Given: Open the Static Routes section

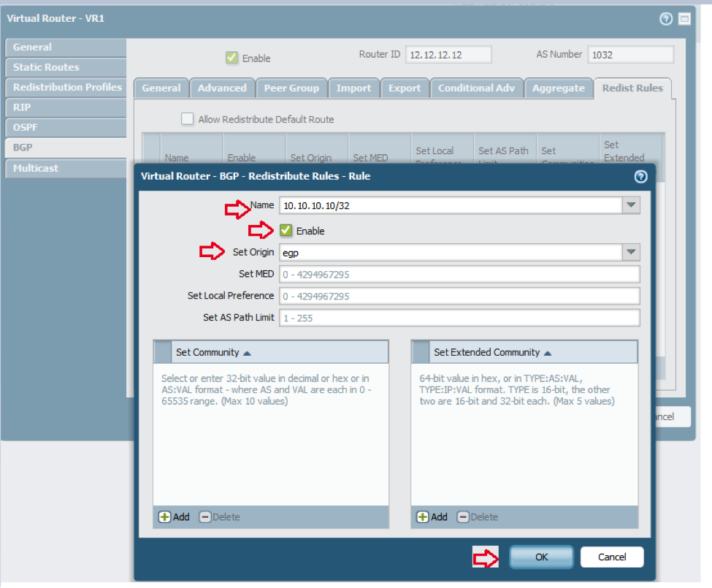Looking at the screenshot, I should click(x=46, y=67).
